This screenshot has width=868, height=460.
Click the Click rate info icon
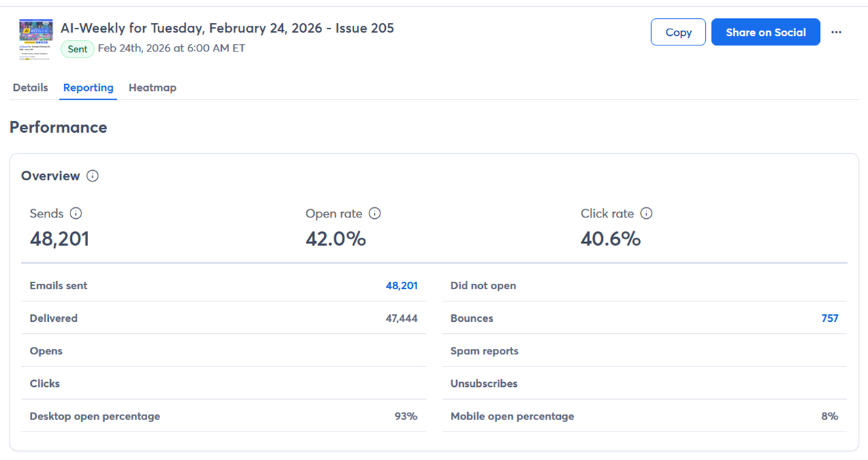pyautogui.click(x=646, y=213)
